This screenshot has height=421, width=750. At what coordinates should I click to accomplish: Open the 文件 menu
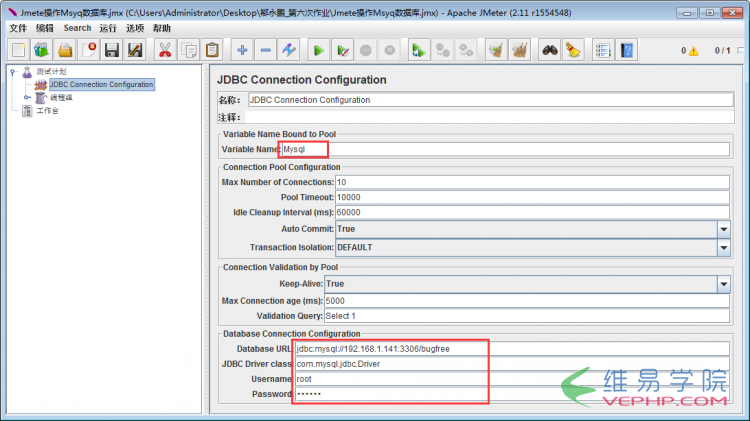[x=18, y=28]
